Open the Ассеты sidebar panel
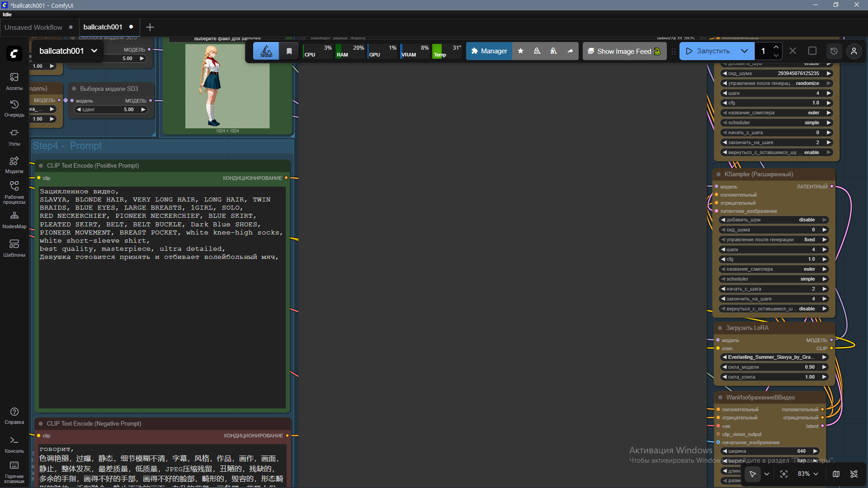868x488 pixels. [14, 81]
